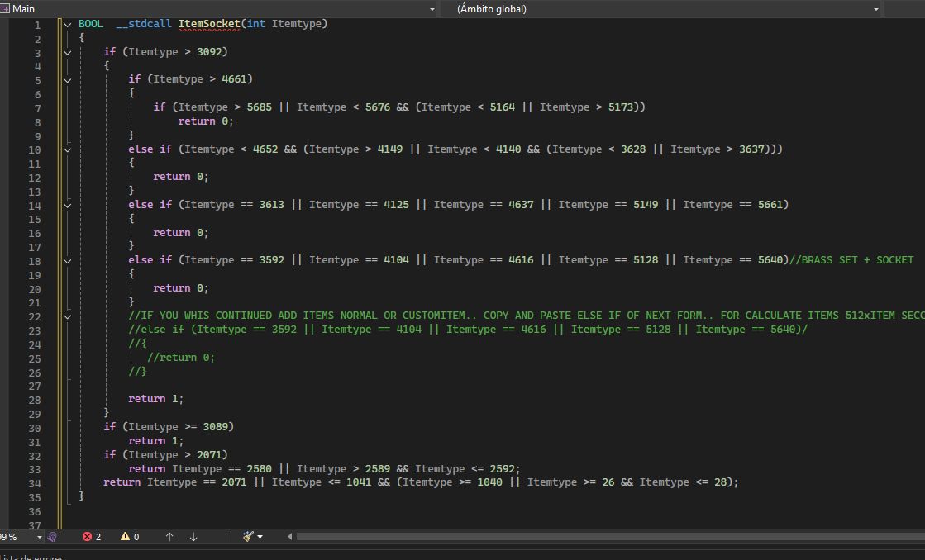This screenshot has height=560, width=925.
Task: Collapse the comment block on line 22
Action: [67, 316]
